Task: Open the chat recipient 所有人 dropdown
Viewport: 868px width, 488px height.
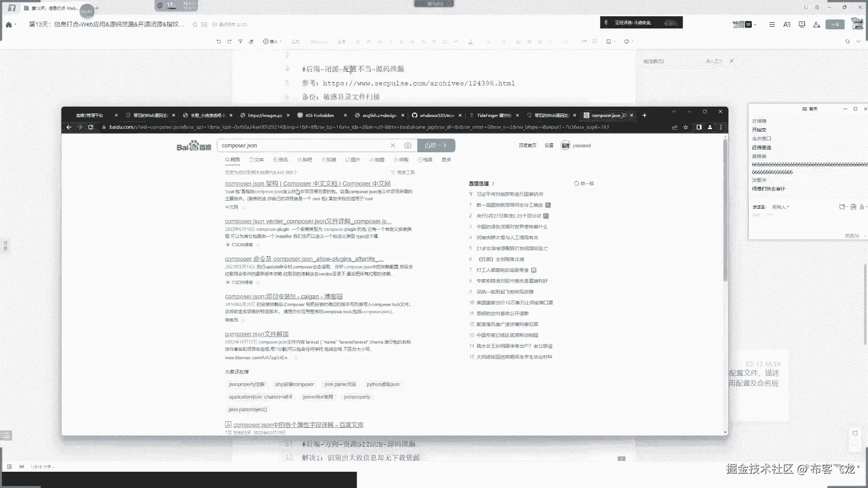Action: point(780,207)
